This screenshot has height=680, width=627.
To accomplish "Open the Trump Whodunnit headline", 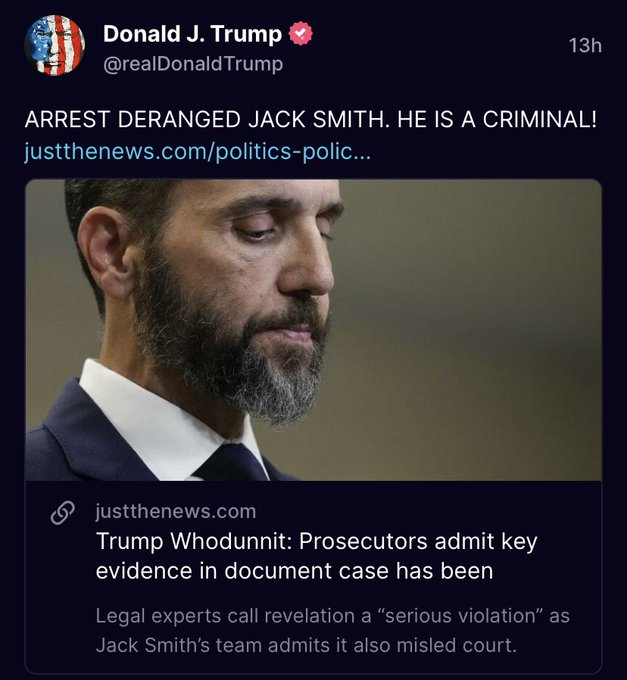I will coord(316,541).
